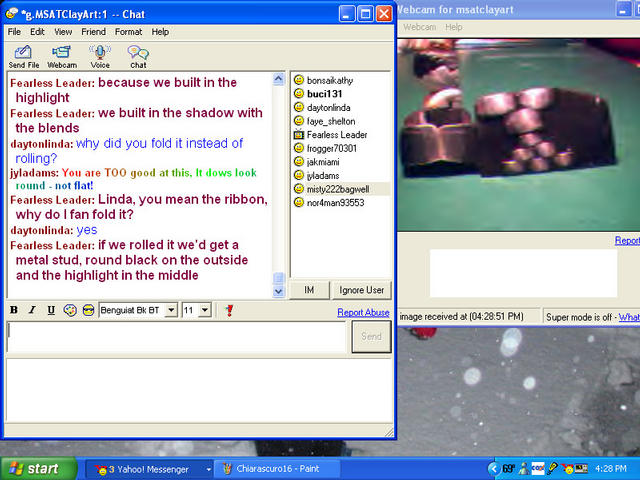Expand the font size 11 dropdown

205,310
